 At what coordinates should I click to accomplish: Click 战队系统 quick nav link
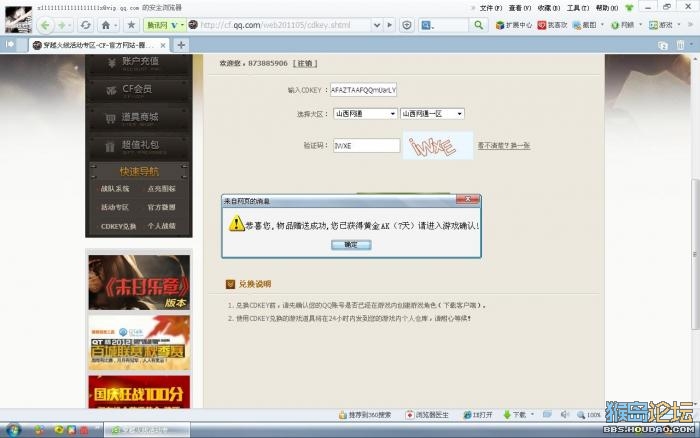pyautogui.click(x=115, y=189)
